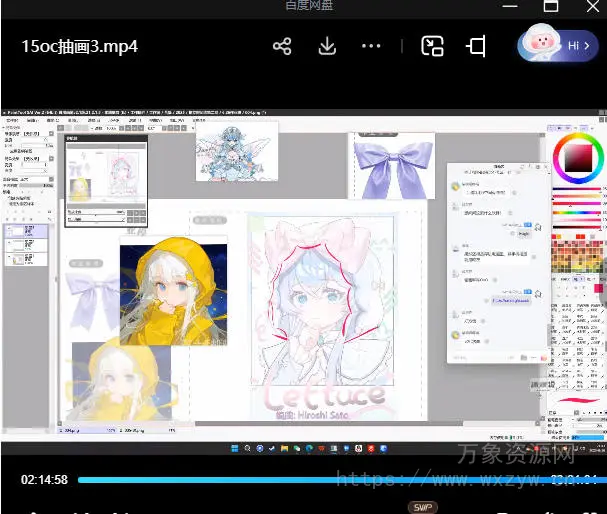Seek the video using the blue progress bar
The height and width of the screenshot is (514, 607).
pyautogui.click(x=300, y=480)
